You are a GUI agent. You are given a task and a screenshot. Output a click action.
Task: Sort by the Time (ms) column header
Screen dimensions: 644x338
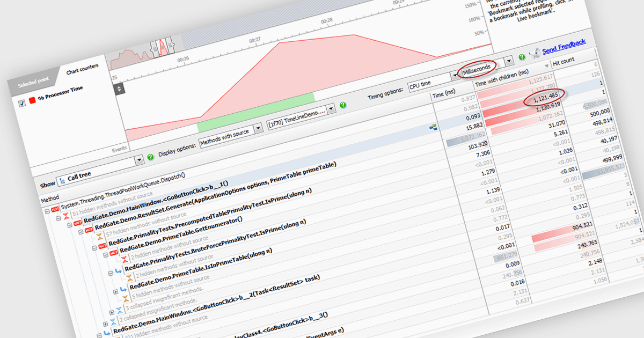[x=444, y=94]
